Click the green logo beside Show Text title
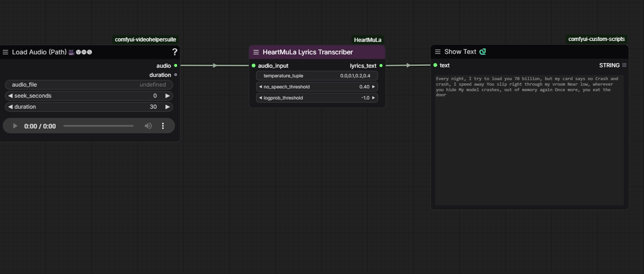 click(x=483, y=52)
